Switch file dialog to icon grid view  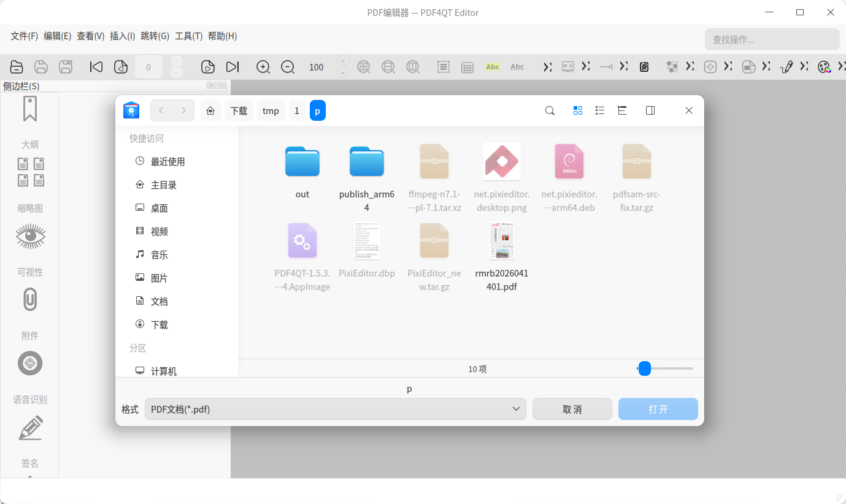pyautogui.click(x=577, y=110)
